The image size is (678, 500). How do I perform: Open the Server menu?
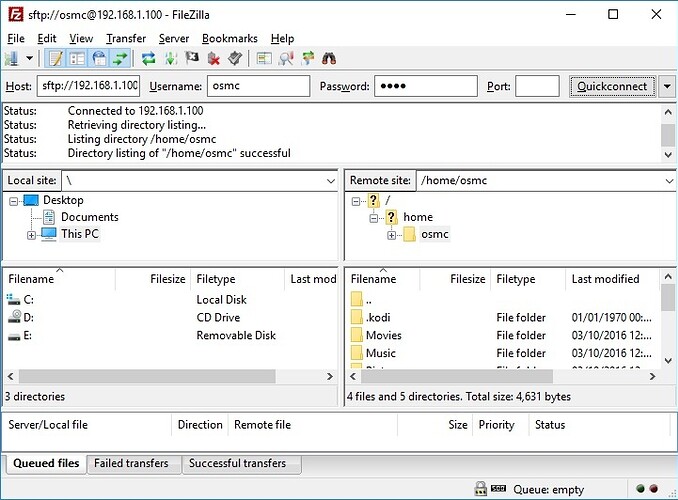[x=174, y=38]
